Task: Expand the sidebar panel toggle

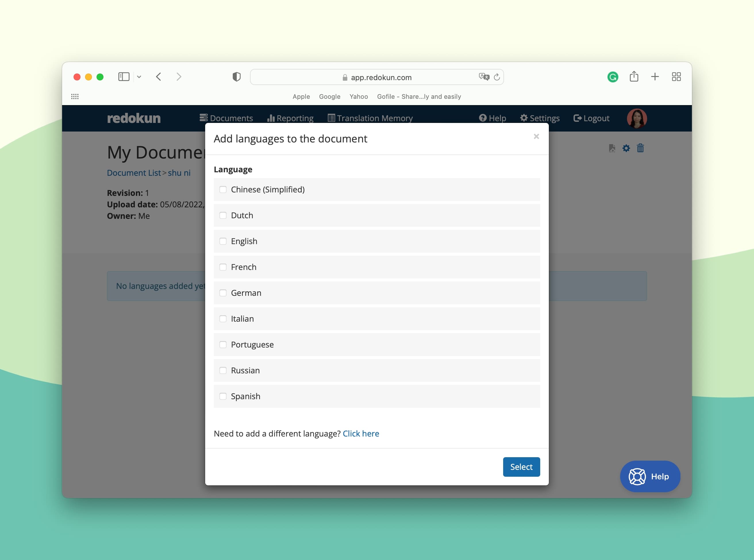Action: (124, 76)
